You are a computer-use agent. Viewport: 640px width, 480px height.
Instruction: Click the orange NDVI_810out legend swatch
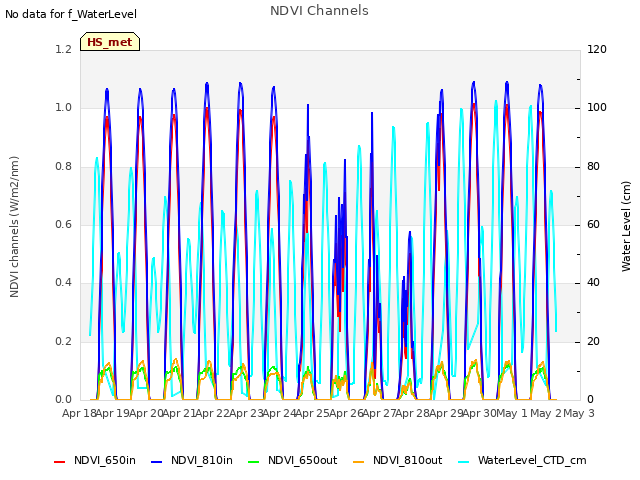coord(359,462)
